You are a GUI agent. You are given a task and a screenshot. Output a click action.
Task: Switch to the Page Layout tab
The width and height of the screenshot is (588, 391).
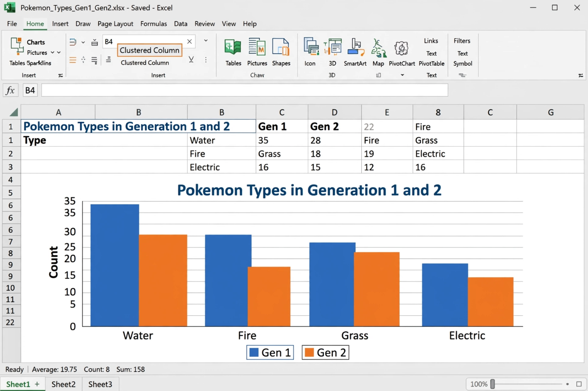(x=115, y=24)
